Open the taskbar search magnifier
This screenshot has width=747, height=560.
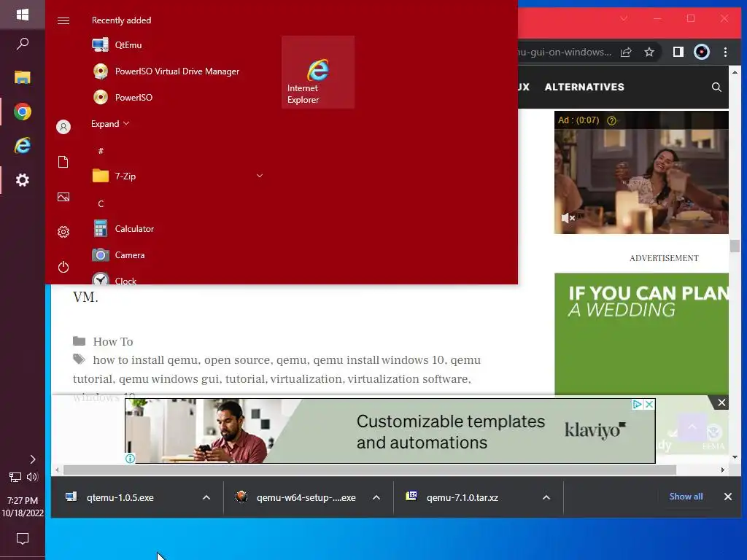coord(23,44)
